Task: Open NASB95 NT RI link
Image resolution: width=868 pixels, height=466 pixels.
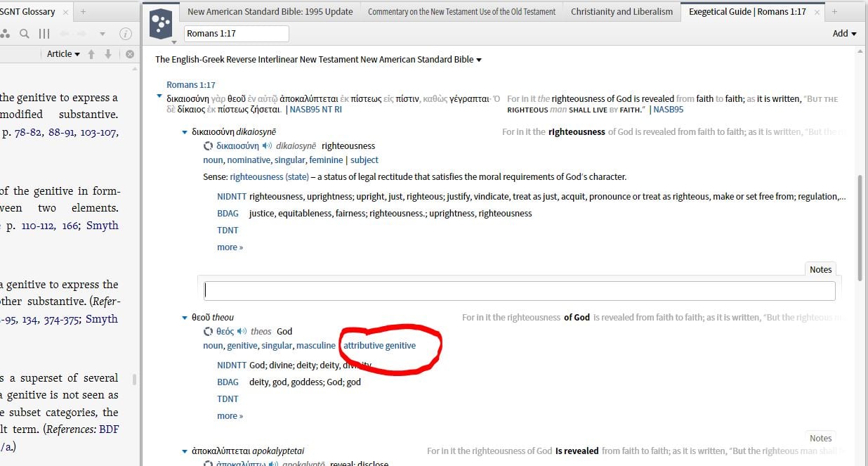Action: tap(316, 110)
